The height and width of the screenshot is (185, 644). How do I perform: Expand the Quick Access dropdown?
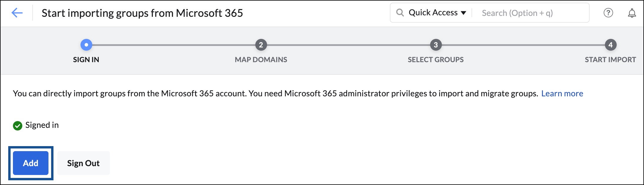pyautogui.click(x=437, y=13)
